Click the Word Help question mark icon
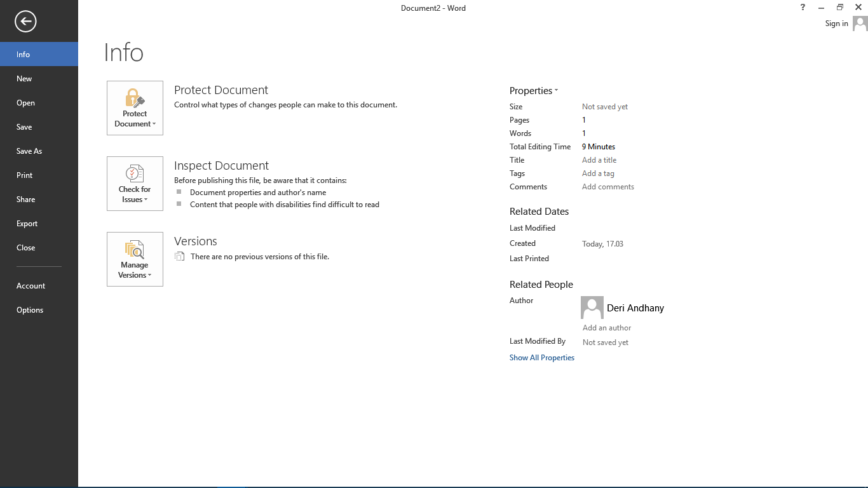This screenshot has width=868, height=488. pyautogui.click(x=803, y=8)
